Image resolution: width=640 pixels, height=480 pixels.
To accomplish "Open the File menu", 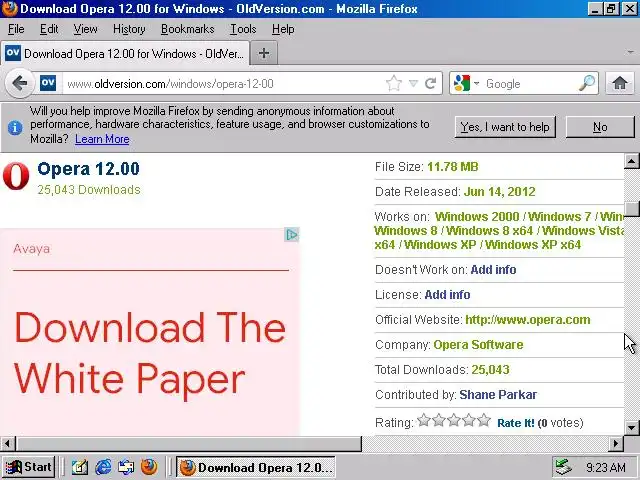I will [x=16, y=29].
